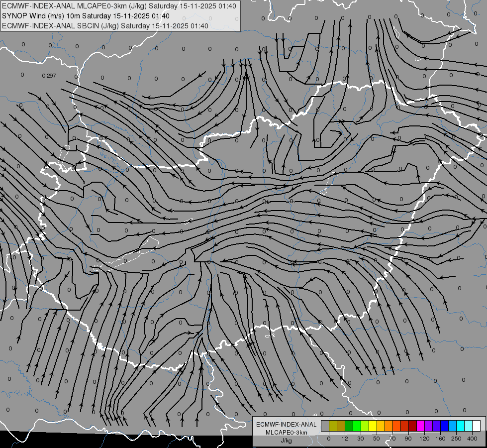Click the SBCIN title line
Image resolution: width=487 pixels, height=448 pixels.
(105, 26)
